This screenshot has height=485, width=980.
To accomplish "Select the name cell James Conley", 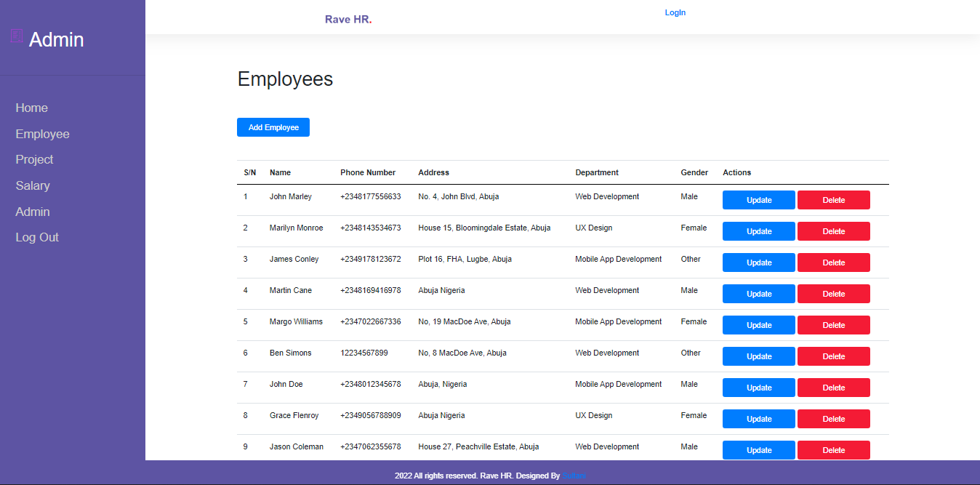I will 294,259.
